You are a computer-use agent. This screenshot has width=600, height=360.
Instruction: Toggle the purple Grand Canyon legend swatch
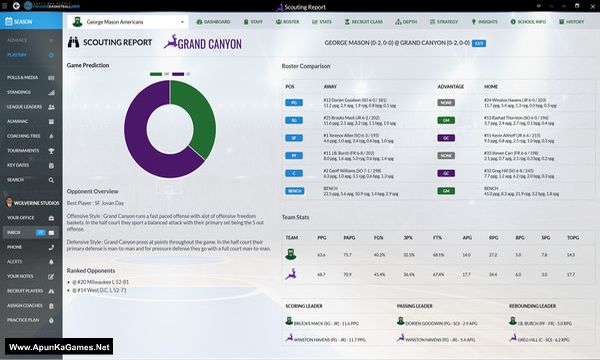pyautogui.click(x=178, y=74)
